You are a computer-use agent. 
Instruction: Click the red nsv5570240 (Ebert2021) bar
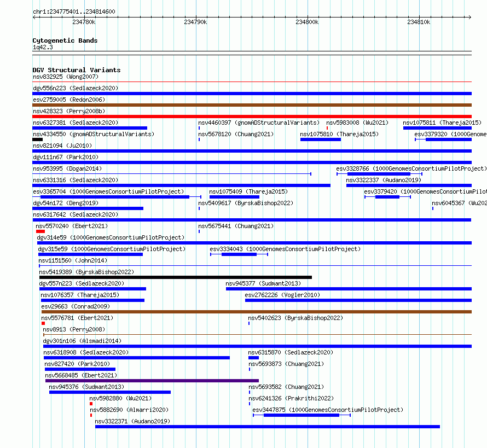point(40,231)
